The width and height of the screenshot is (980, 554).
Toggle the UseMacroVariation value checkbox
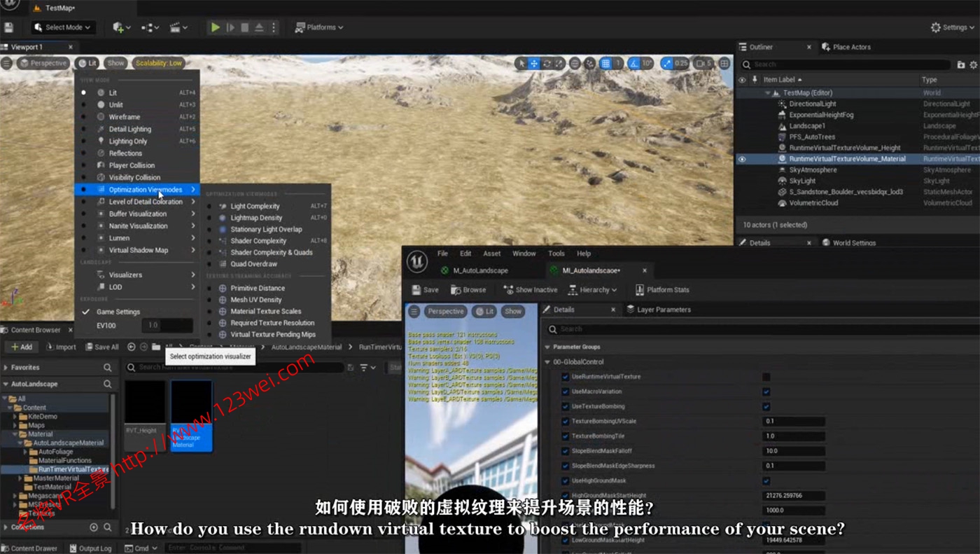coord(766,392)
